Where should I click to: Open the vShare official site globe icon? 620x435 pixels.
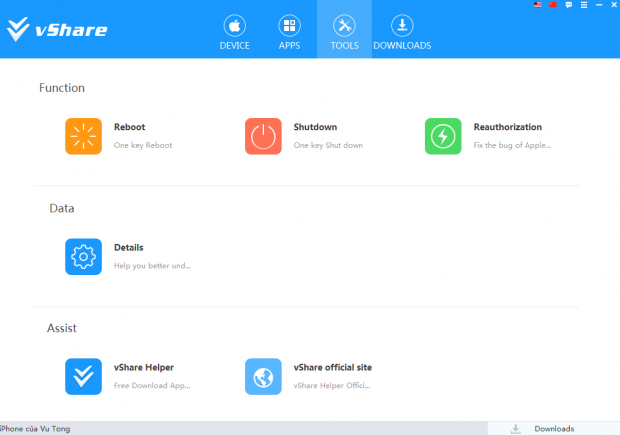coord(263,376)
